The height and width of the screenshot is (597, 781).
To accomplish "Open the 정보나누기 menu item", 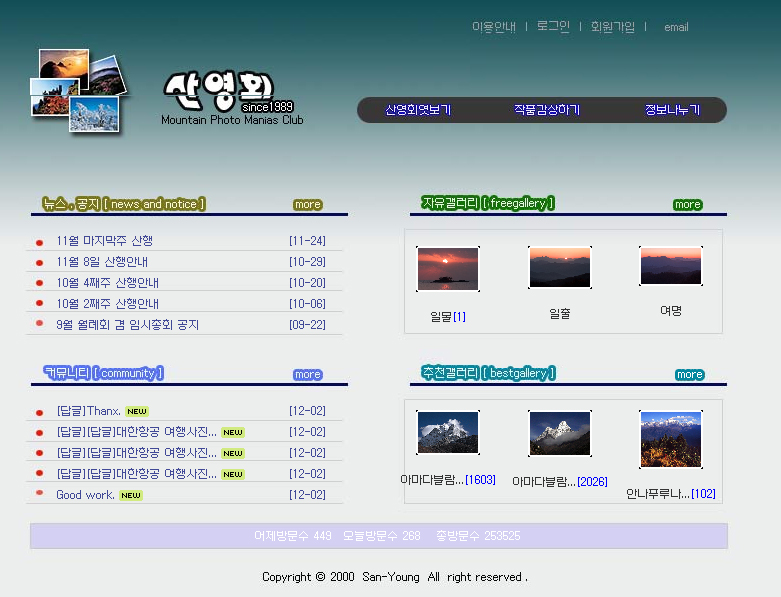I will pyautogui.click(x=672, y=110).
